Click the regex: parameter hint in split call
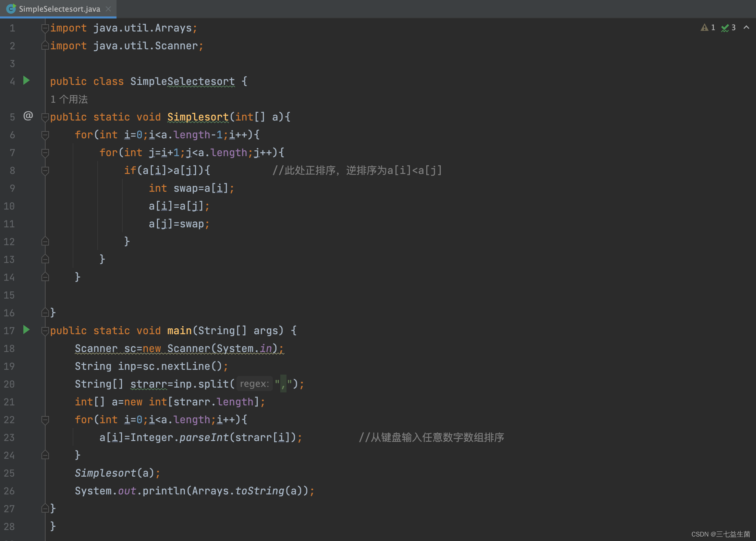Viewport: 756px width, 541px height. click(254, 384)
